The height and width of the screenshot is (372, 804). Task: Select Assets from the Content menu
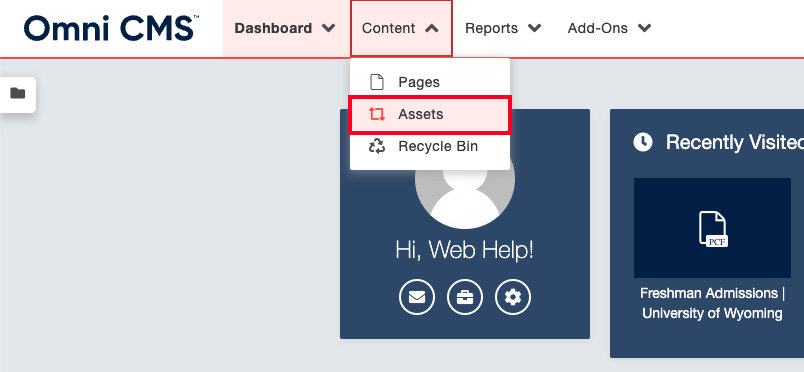pyautogui.click(x=430, y=114)
